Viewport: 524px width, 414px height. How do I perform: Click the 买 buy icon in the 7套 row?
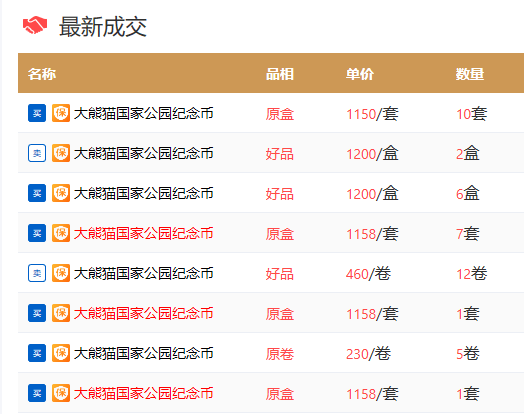(37, 233)
